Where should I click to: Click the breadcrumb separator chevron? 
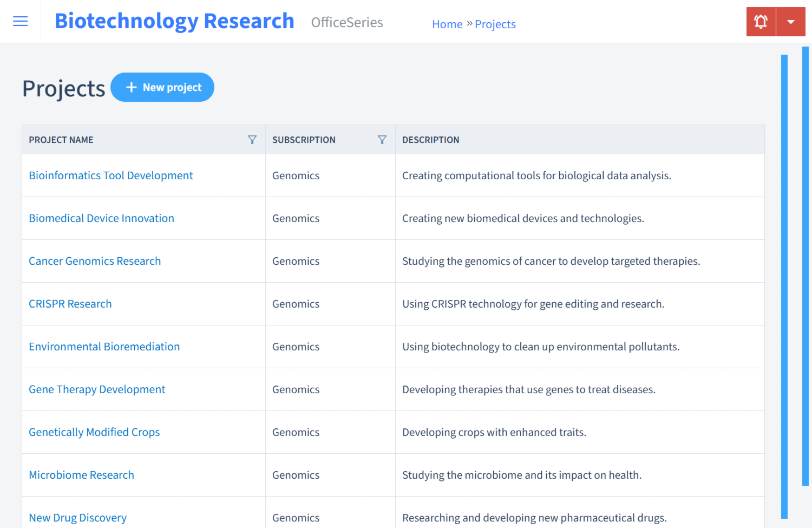pyautogui.click(x=468, y=23)
